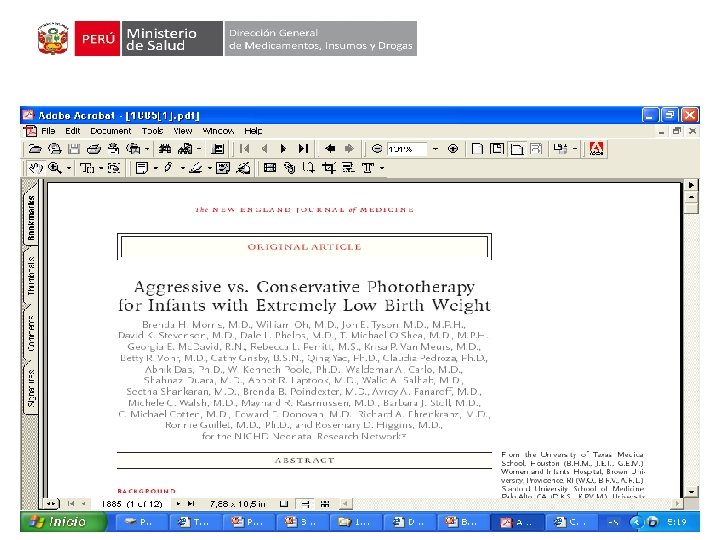The width and height of the screenshot is (720, 540).
Task: Open the zoom percentage dropdown arrow
Action: (x=435, y=149)
